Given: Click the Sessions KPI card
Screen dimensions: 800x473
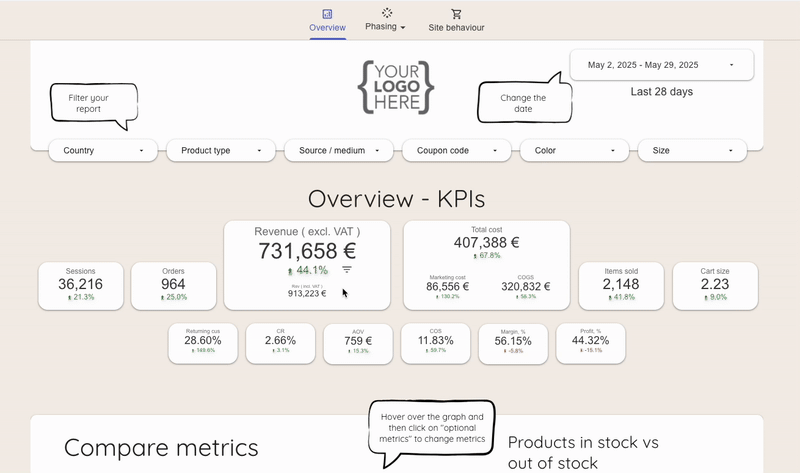Looking at the screenshot, I should 81,285.
